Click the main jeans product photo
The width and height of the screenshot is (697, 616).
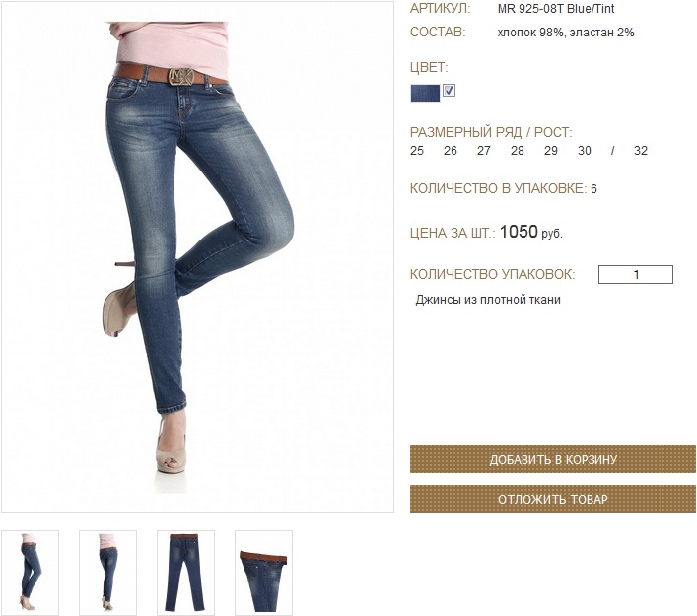click(x=197, y=256)
